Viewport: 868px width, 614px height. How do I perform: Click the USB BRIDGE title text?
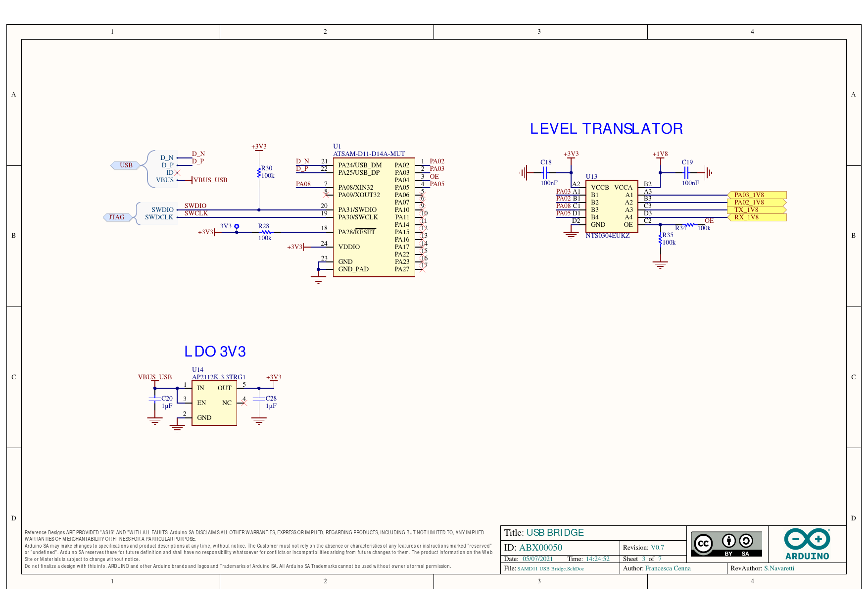[555, 533]
